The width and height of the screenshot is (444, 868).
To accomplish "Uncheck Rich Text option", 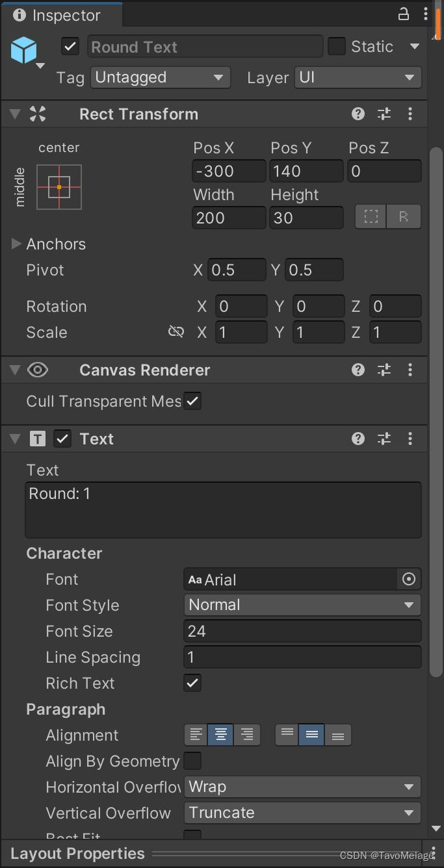I will [x=192, y=683].
